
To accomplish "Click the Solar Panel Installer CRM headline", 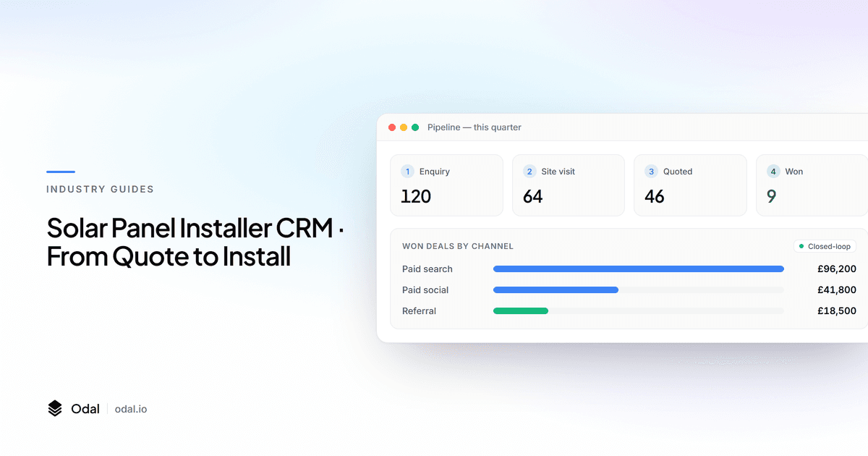I will tap(196, 242).
